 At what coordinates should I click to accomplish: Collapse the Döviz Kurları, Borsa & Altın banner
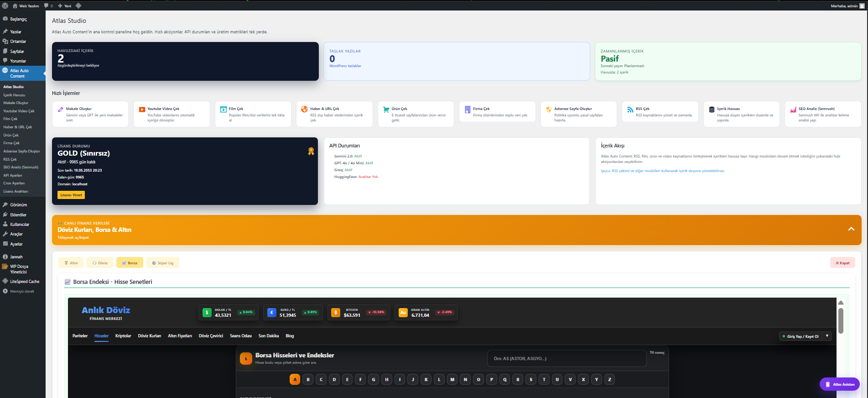coord(851,229)
